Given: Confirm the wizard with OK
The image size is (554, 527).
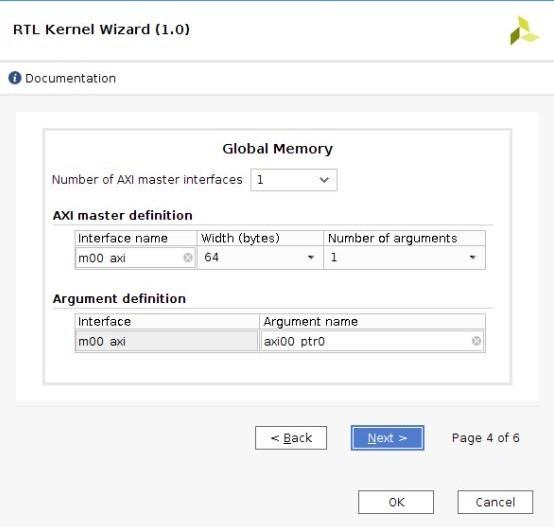Looking at the screenshot, I should pyautogui.click(x=396, y=502).
